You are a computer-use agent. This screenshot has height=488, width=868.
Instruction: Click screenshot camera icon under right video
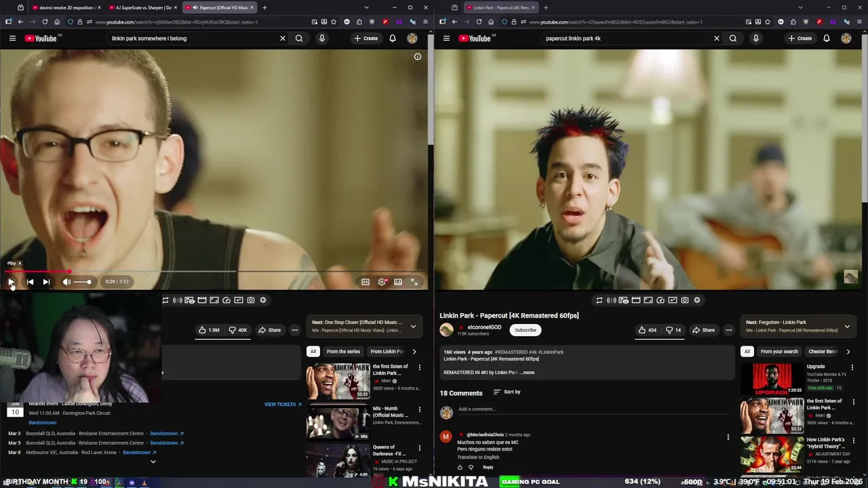(x=685, y=300)
